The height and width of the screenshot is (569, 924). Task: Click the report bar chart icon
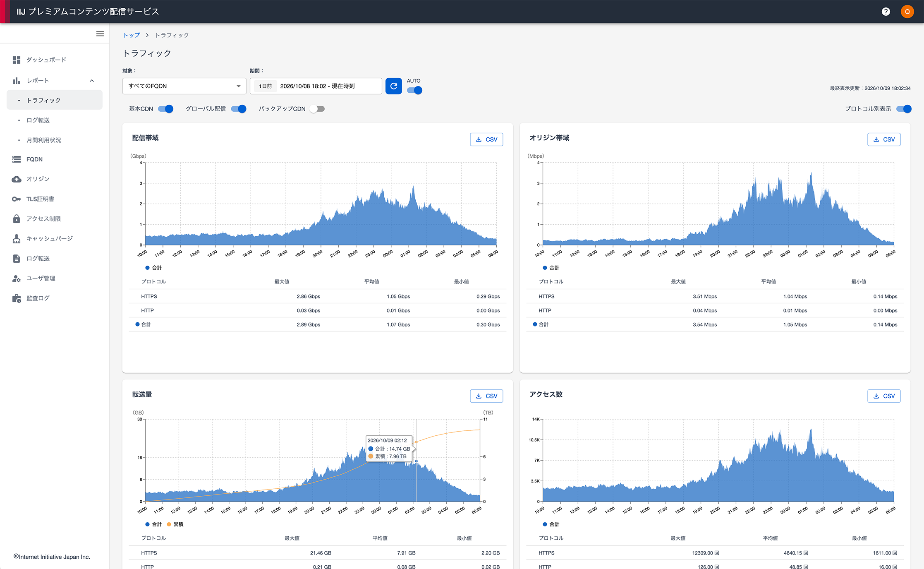(x=17, y=80)
